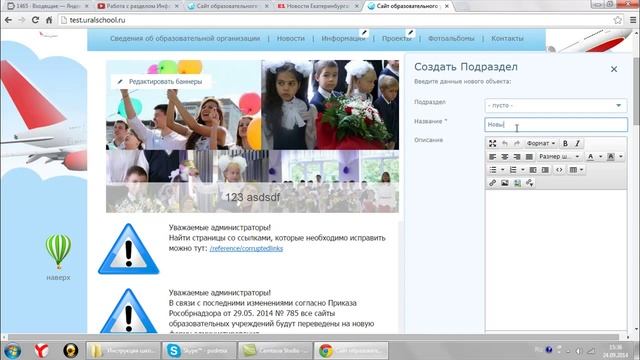The width and height of the screenshot is (640, 360).
Task: Close the Создать Подраздел panel
Action: (x=614, y=69)
